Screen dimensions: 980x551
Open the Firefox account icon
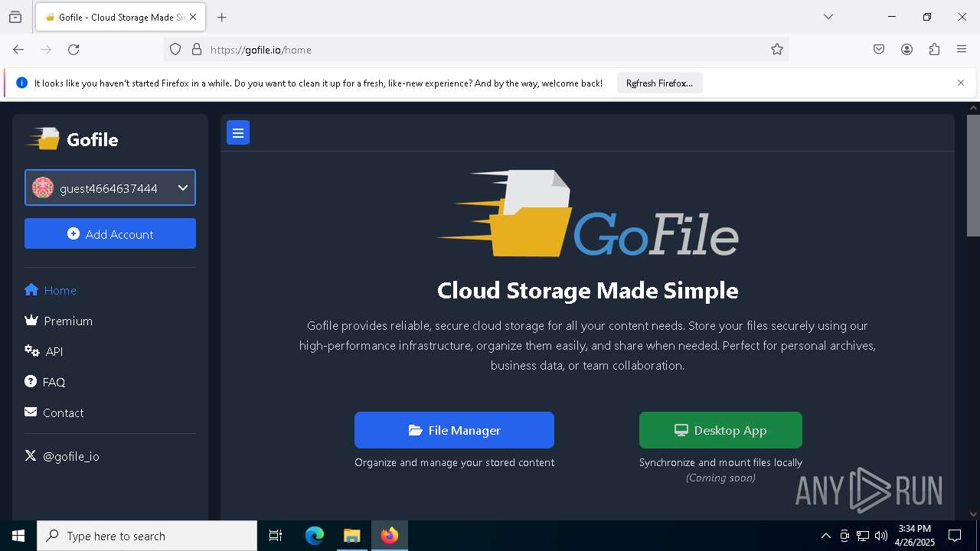(x=906, y=50)
